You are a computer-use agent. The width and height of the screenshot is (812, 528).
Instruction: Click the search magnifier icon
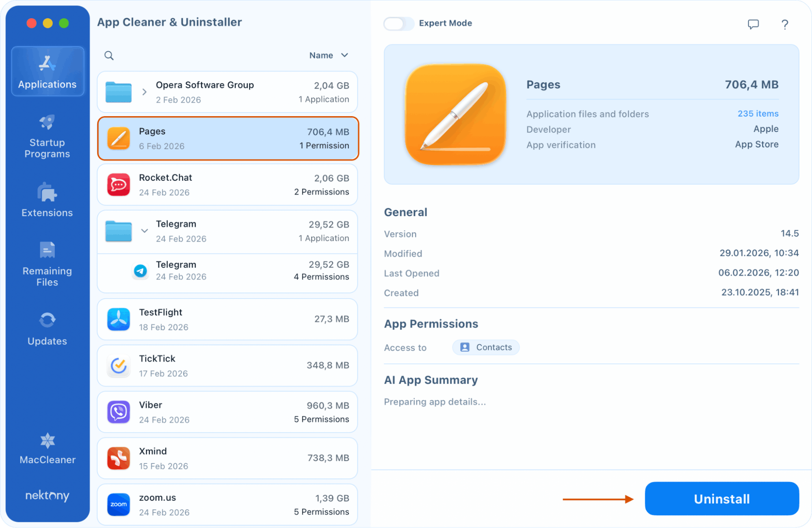coord(109,55)
